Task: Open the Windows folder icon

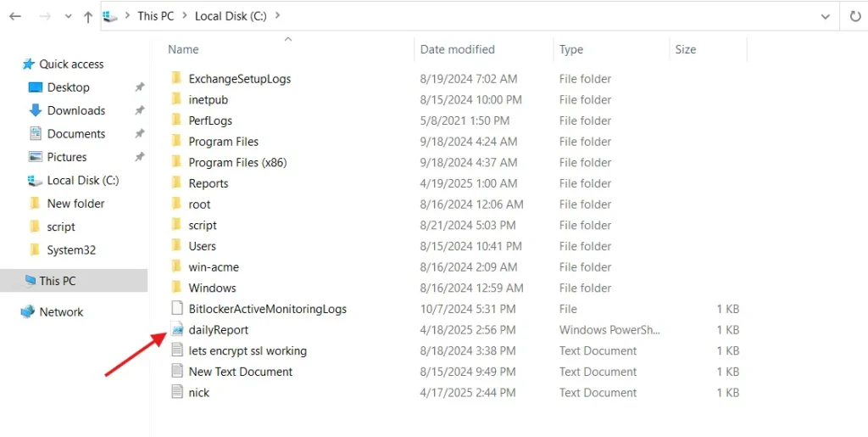Action: click(x=177, y=288)
